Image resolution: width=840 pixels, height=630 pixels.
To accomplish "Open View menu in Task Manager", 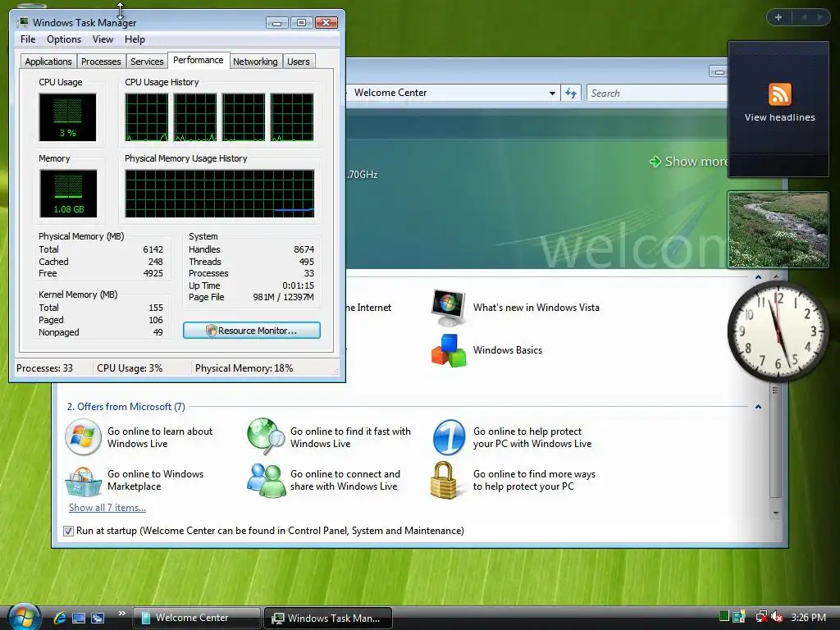I will [103, 39].
